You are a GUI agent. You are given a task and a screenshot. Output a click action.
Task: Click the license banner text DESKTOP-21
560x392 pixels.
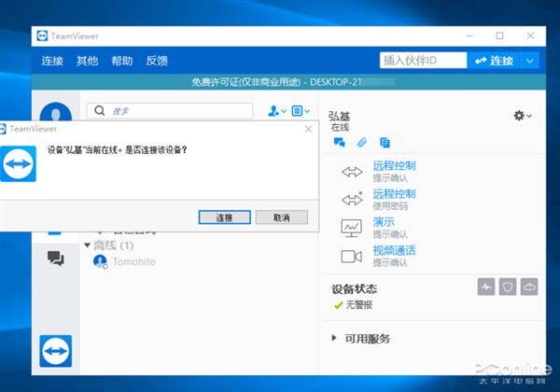coord(336,82)
